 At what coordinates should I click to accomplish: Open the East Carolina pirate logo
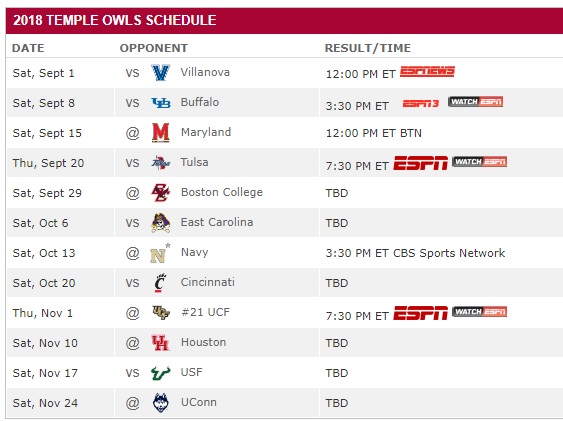[x=160, y=223]
